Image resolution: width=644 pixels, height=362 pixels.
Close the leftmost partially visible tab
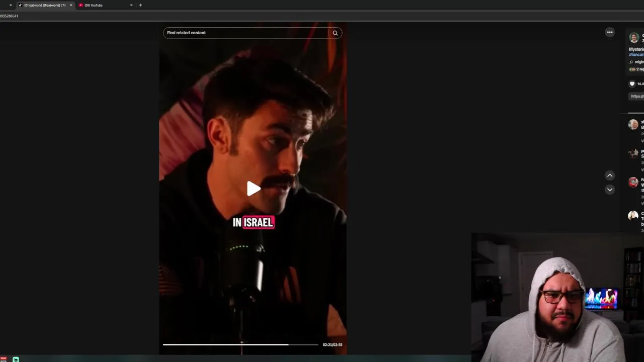[11, 5]
